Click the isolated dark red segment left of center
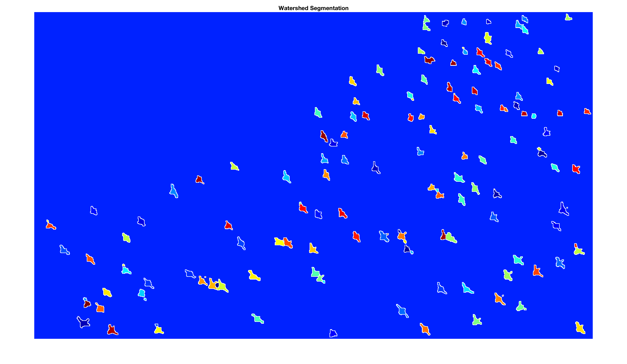627x364 pixels. [x=199, y=179]
